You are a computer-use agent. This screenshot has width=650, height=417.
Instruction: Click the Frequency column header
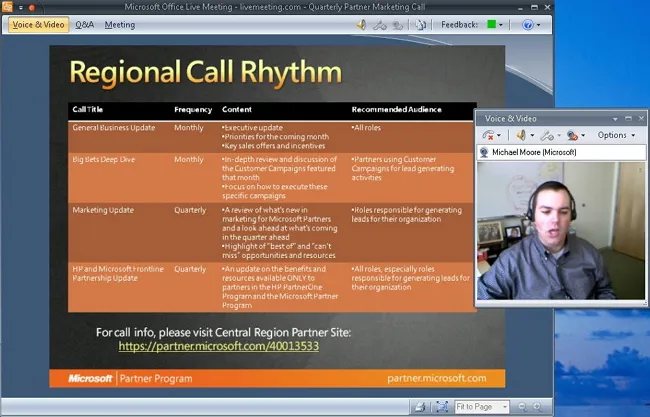pos(193,109)
